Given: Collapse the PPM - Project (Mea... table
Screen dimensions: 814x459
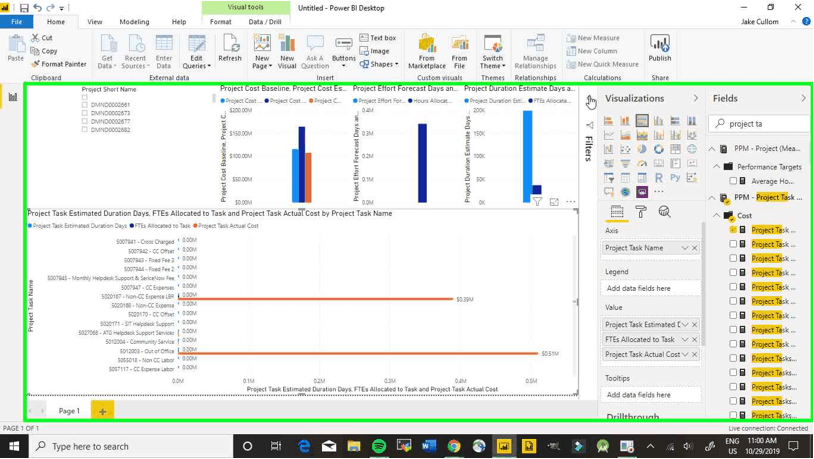Looking at the screenshot, I should point(712,149).
